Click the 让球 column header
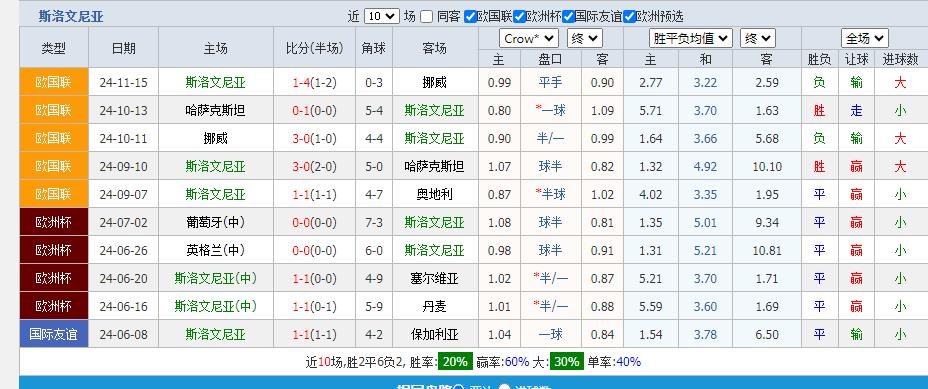Viewport: 928px width, 389px height. click(856, 59)
